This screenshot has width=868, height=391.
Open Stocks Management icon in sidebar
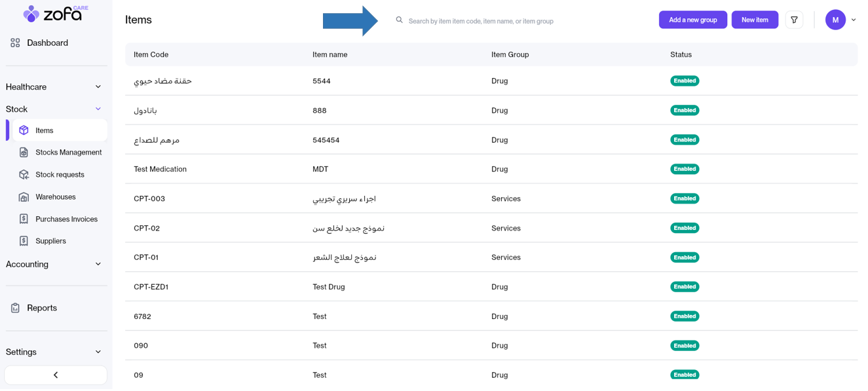coord(24,153)
